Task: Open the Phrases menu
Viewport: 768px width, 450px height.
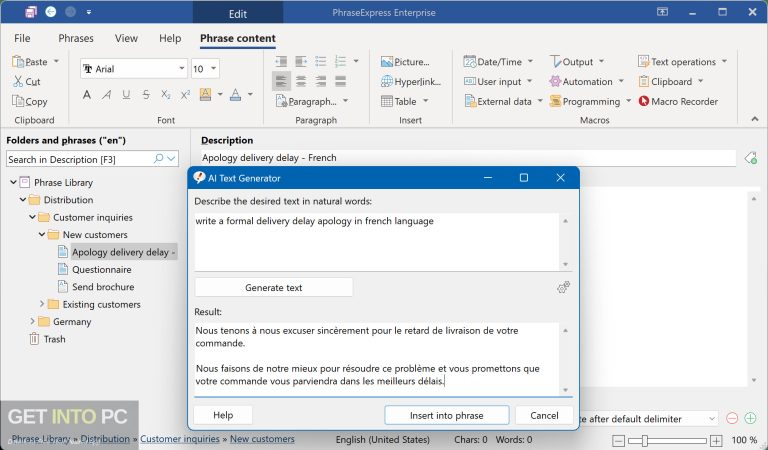Action: point(76,38)
